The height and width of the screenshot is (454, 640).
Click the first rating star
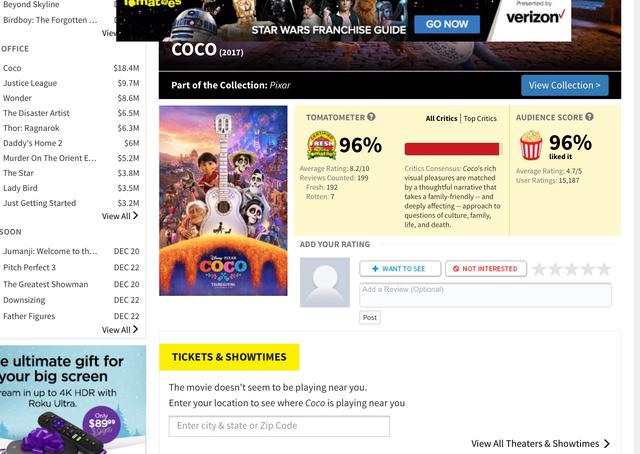[539, 269]
